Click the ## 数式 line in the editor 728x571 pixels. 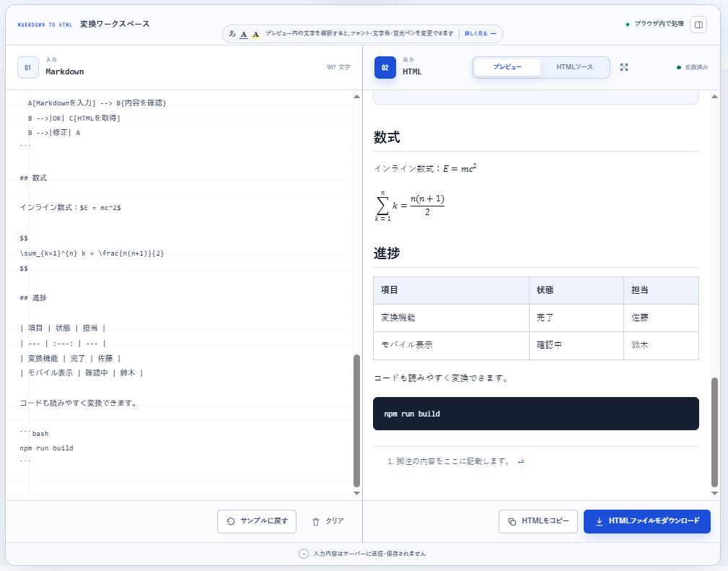(x=33, y=178)
